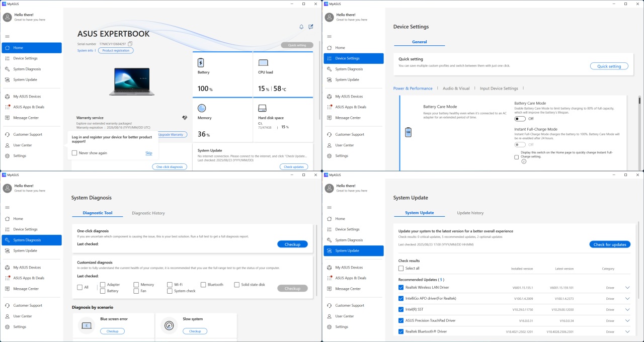The height and width of the screenshot is (342, 644).
Task: Expand the Realtek Wireless LAN Driver details
Action: coord(627,288)
